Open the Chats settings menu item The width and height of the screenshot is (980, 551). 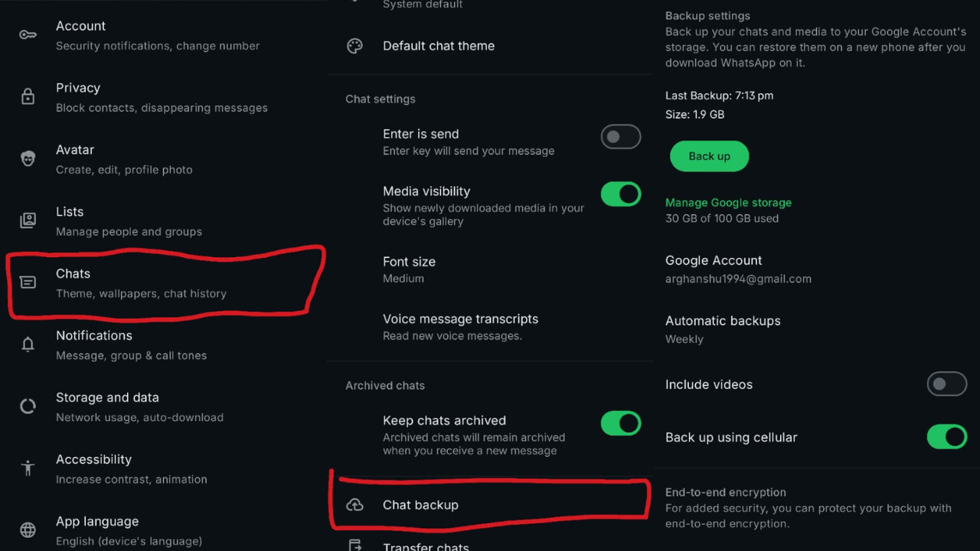point(141,282)
